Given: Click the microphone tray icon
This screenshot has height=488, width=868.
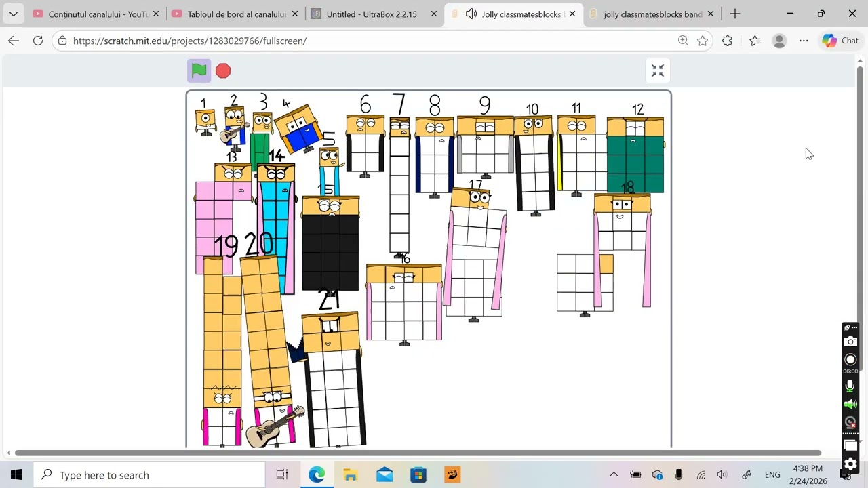Looking at the screenshot, I should pos(679,475).
